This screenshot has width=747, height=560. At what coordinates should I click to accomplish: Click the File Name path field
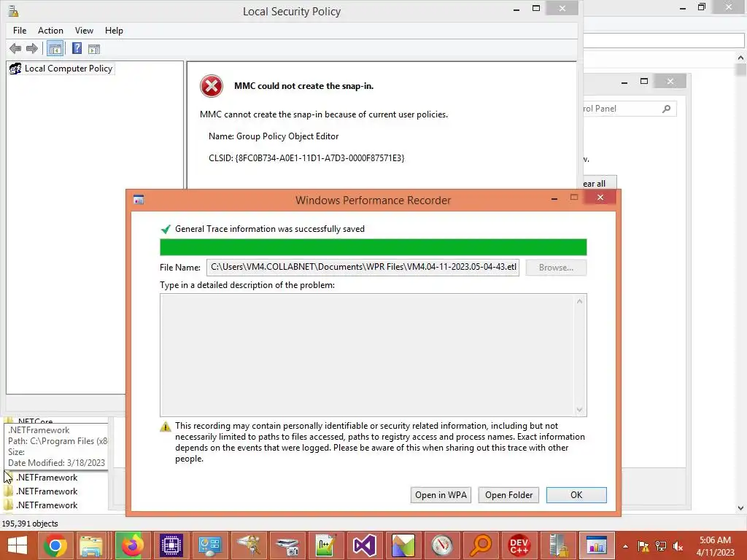(363, 267)
